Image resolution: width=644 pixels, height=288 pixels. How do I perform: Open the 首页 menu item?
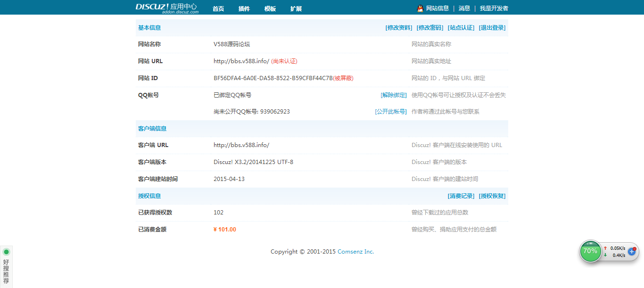pos(218,8)
